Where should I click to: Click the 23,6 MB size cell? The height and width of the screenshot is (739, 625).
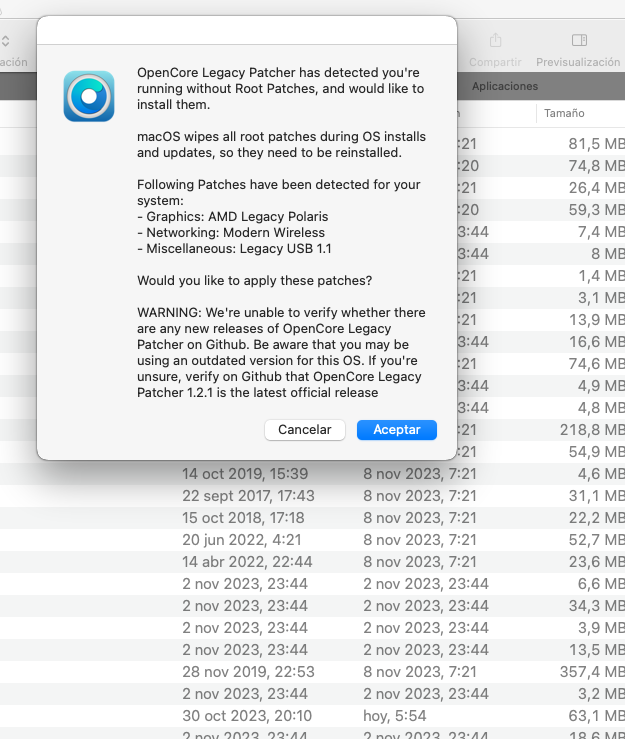597,562
